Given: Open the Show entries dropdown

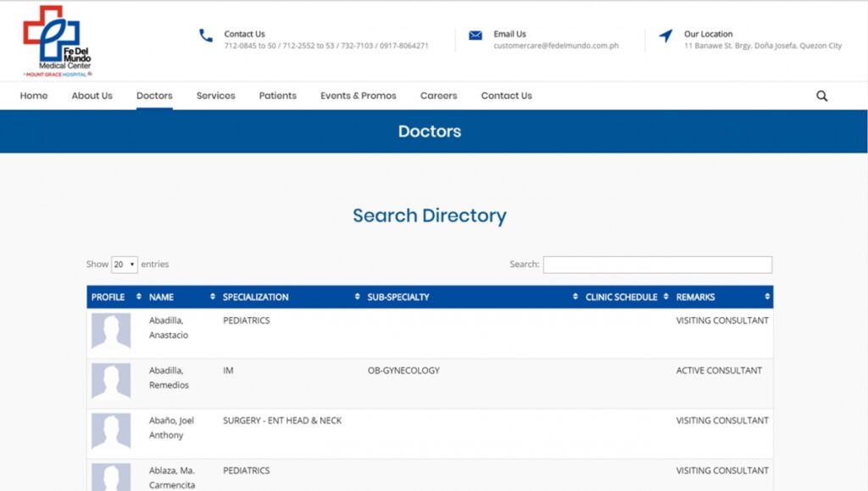Looking at the screenshot, I should point(125,265).
